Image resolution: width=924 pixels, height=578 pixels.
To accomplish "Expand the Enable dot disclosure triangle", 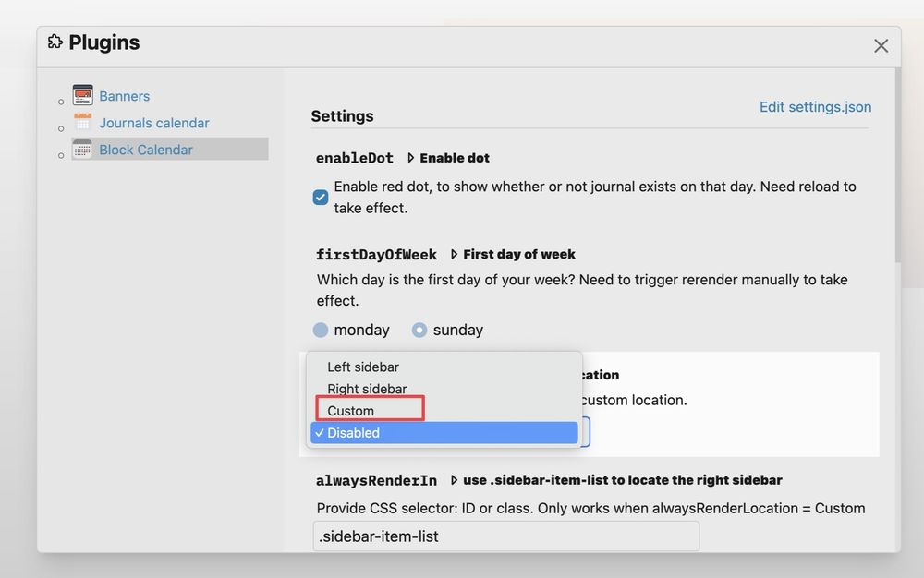I will (411, 158).
